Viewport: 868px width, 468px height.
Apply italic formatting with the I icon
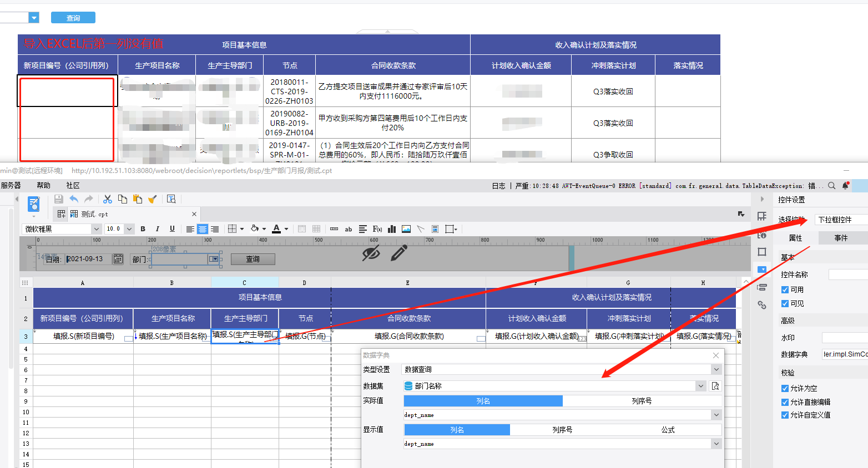pos(158,229)
